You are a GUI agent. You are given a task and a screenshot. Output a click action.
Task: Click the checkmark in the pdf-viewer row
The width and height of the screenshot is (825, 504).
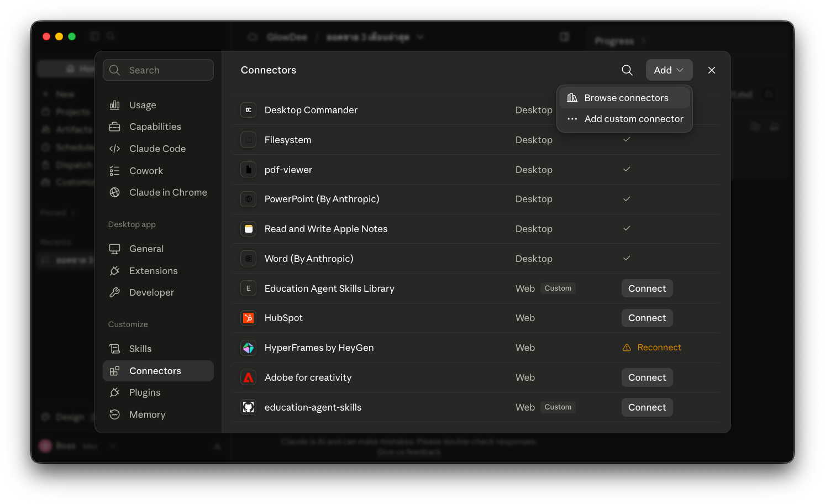tap(627, 169)
